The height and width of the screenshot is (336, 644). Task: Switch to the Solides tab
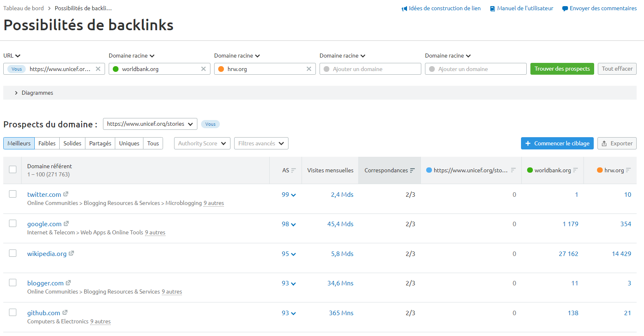[72, 143]
